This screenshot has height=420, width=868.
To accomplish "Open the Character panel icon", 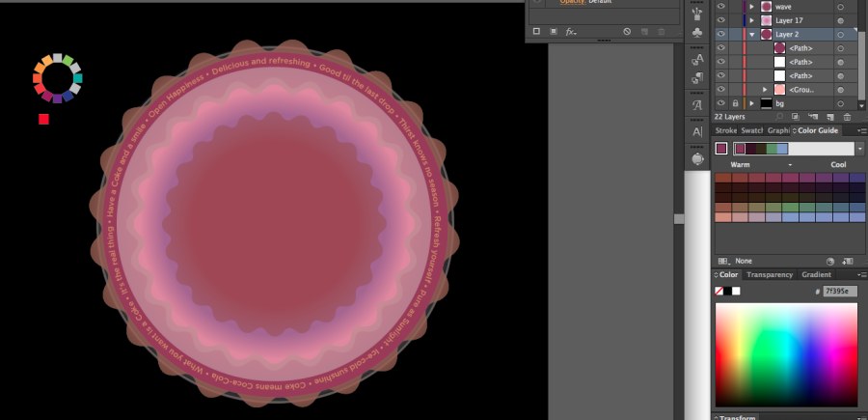I will [x=697, y=132].
